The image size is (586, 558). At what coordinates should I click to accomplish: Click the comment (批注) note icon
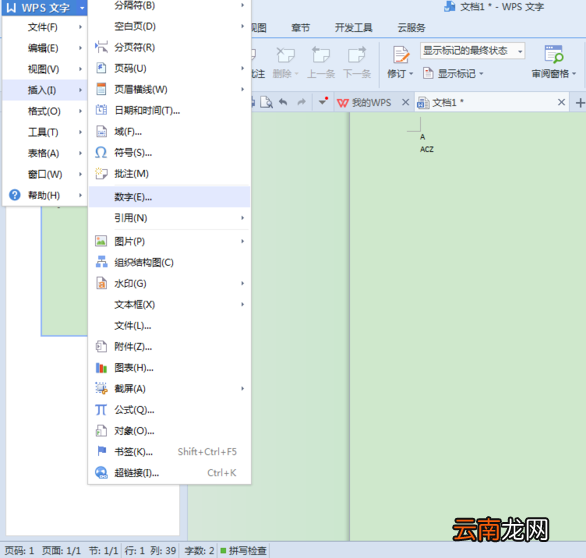101,173
